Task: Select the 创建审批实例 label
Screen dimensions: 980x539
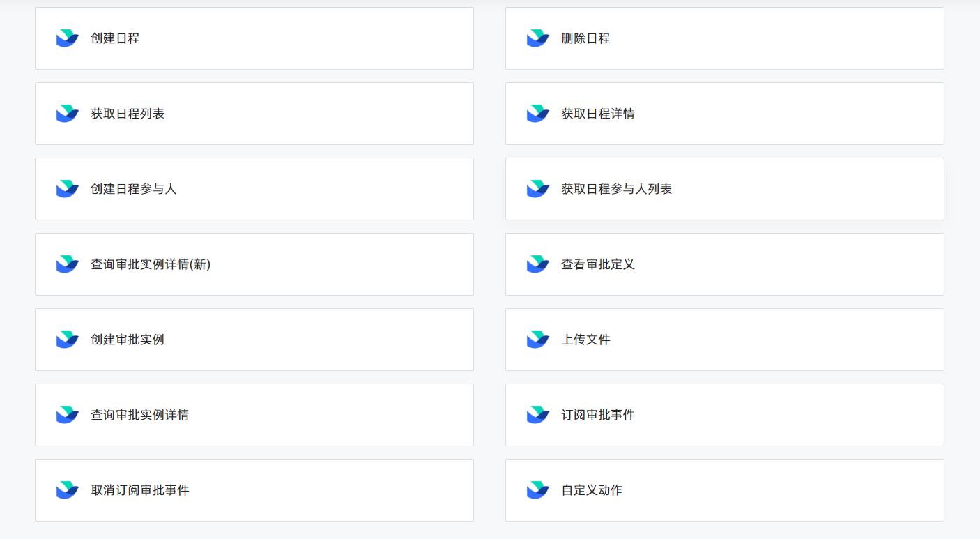Action: coord(128,340)
